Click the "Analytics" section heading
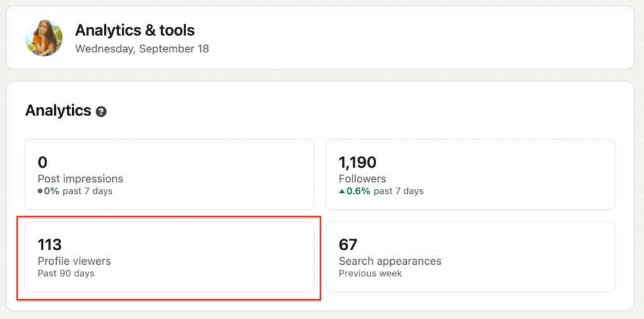Image resolution: width=644 pixels, height=319 pixels. tap(58, 110)
